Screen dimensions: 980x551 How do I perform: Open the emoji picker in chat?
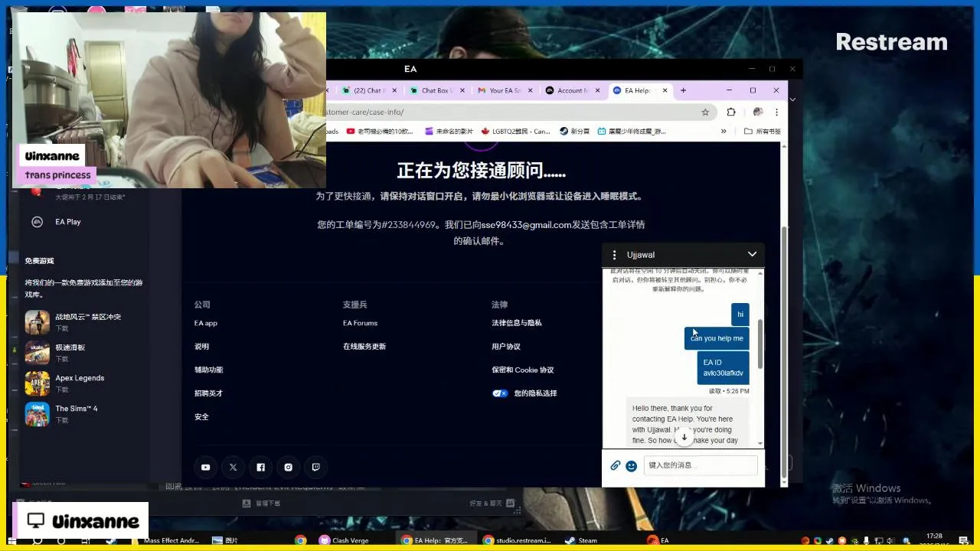coord(631,465)
